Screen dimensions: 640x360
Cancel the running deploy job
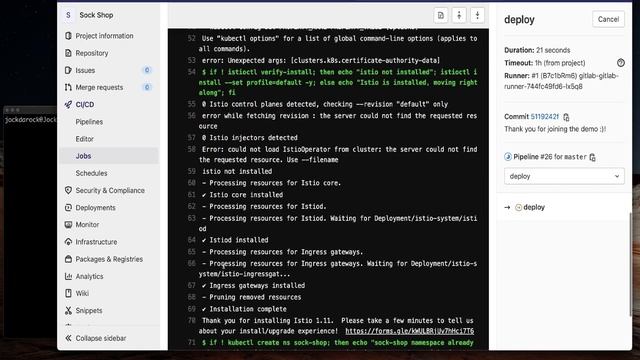pos(608,19)
